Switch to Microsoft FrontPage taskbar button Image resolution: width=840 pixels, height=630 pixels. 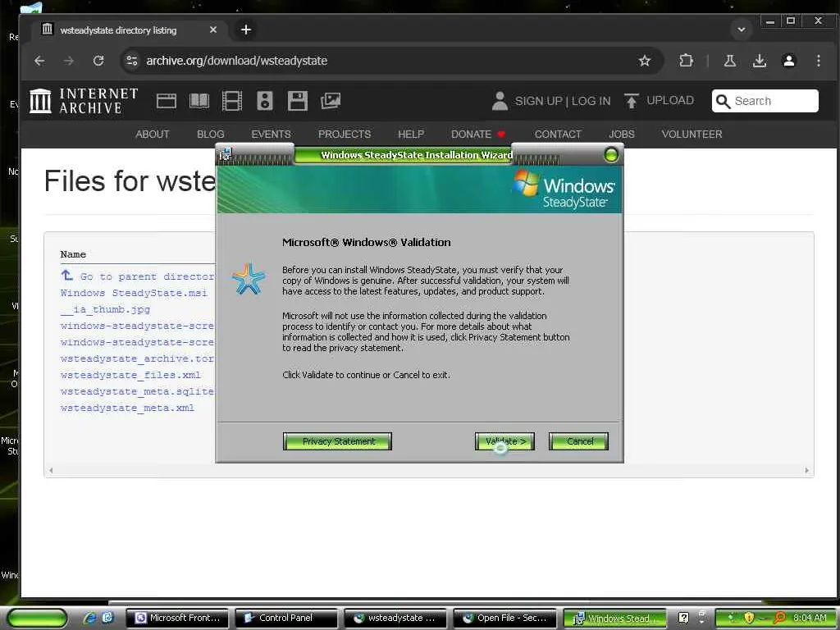[x=177, y=618]
